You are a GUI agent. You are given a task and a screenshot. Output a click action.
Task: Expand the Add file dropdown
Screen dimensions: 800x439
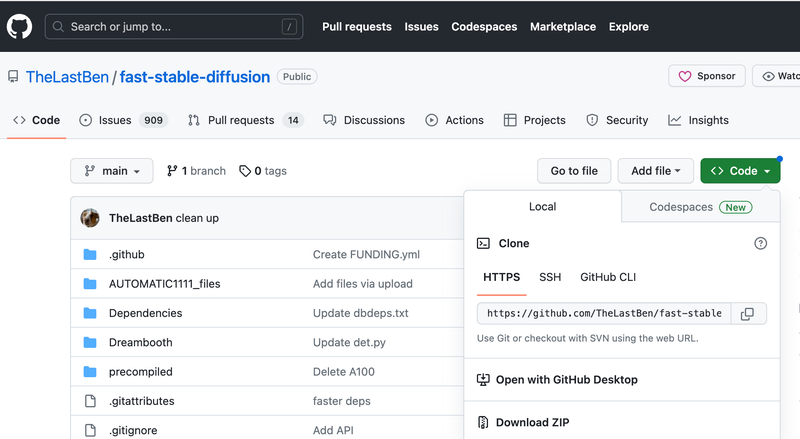pyautogui.click(x=656, y=171)
